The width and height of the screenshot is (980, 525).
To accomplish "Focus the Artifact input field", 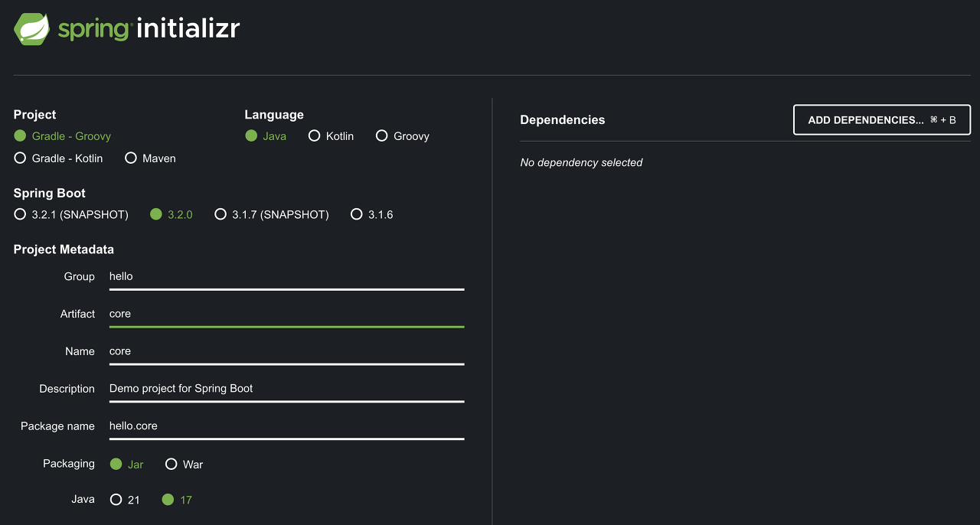I will click(x=286, y=315).
